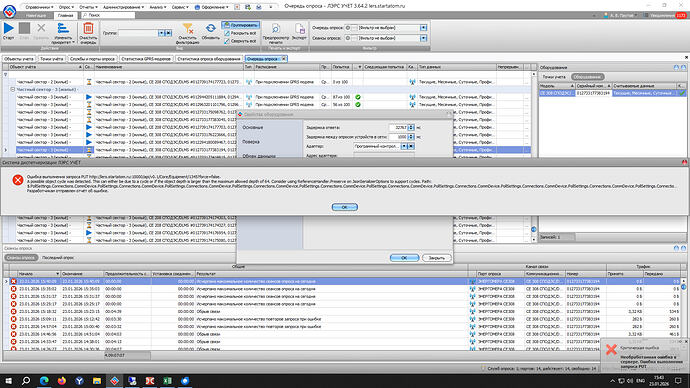The width and height of the screenshot is (690, 388).
Task: Open Firefox from taskbar
Action: point(62,381)
